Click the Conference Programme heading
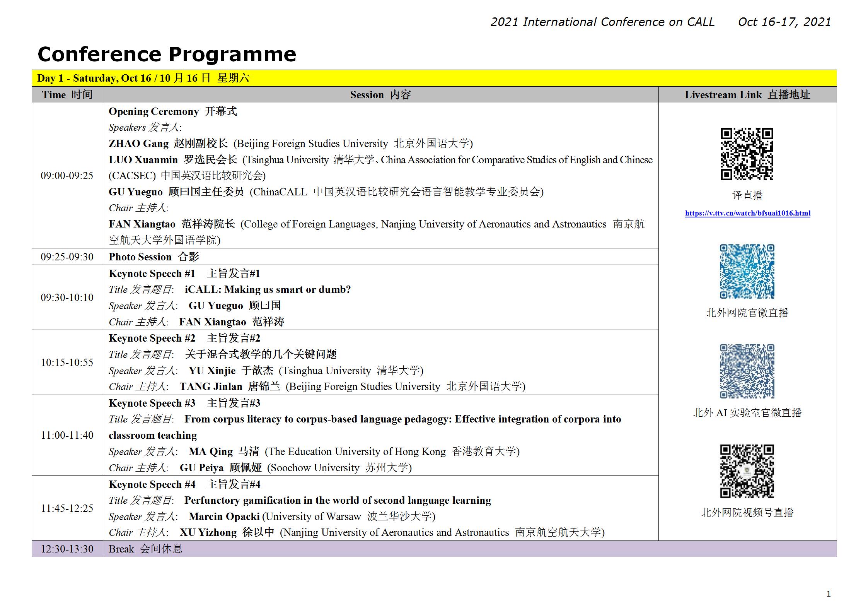The image size is (868, 614). (167, 54)
